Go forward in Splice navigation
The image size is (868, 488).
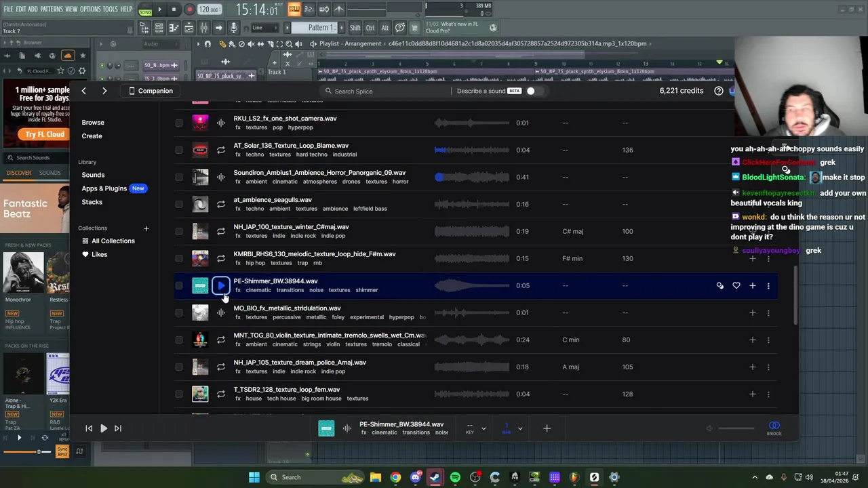click(104, 91)
